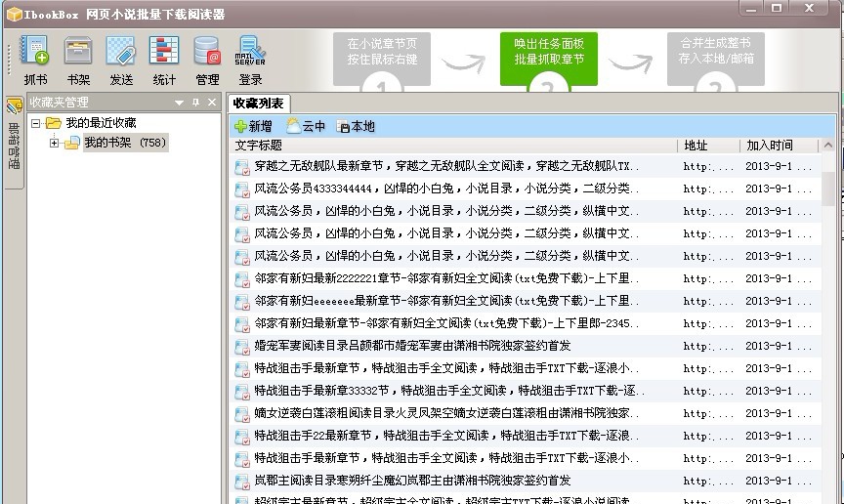Screen dimensions: 844x504
Task: Click the file icon of 穿越之无敌舰队 row
Action: (x=242, y=167)
